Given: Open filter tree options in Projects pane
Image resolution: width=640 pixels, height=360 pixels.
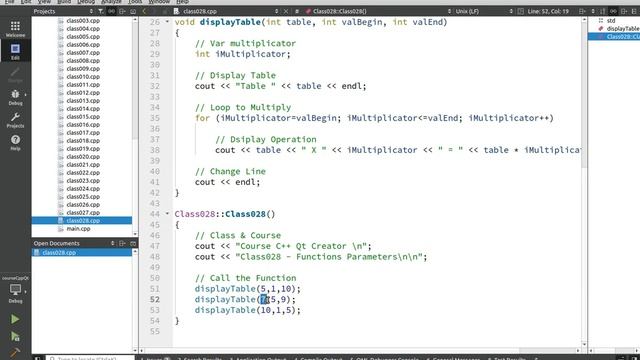Looking at the screenshot, I should pyautogui.click(x=101, y=11).
